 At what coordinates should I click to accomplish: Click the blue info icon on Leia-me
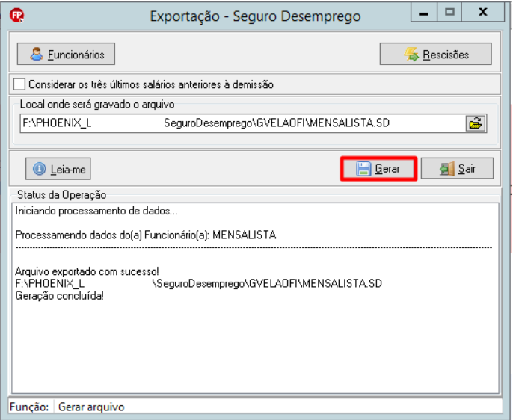tap(40, 169)
